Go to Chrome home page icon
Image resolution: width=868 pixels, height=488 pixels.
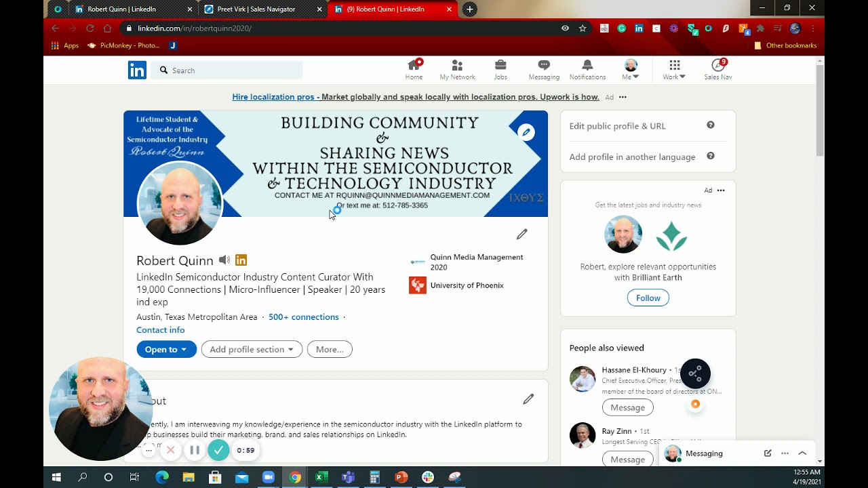(107, 28)
